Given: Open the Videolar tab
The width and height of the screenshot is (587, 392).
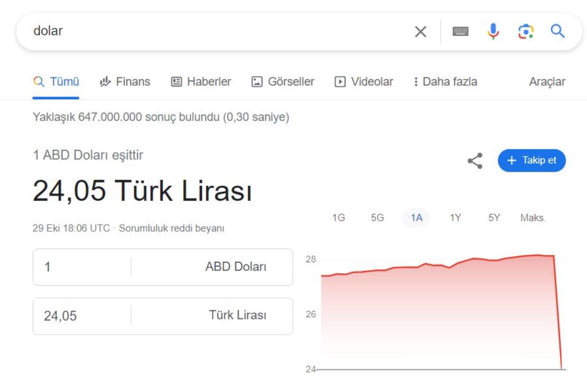Looking at the screenshot, I should click(363, 81).
